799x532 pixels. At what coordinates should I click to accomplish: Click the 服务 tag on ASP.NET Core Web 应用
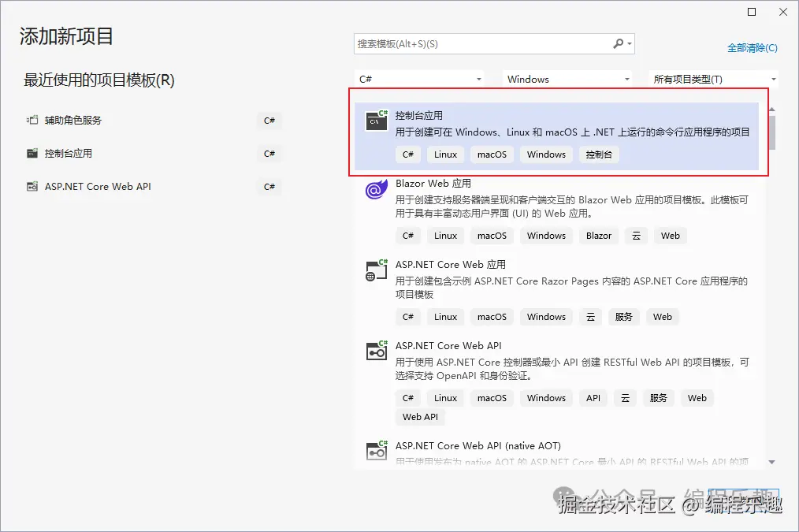tap(624, 317)
